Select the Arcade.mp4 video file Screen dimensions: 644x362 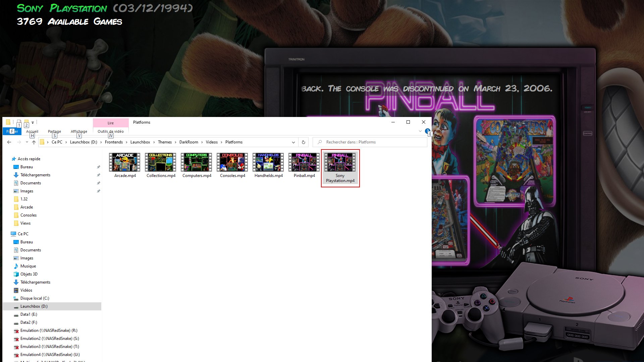pyautogui.click(x=125, y=166)
